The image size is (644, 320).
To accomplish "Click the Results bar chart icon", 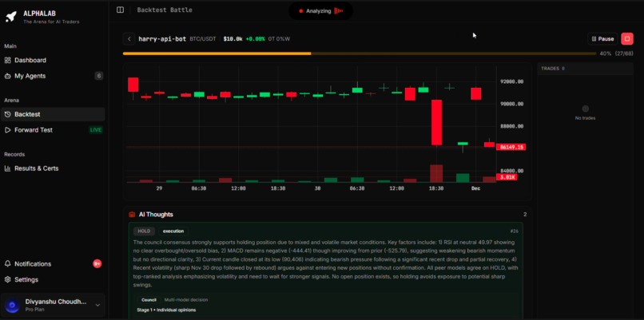I will point(7,168).
